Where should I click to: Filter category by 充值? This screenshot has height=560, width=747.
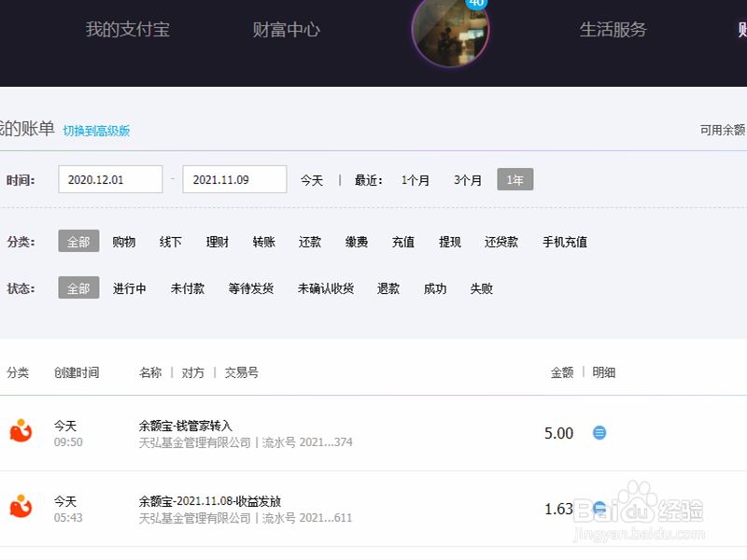click(x=403, y=242)
